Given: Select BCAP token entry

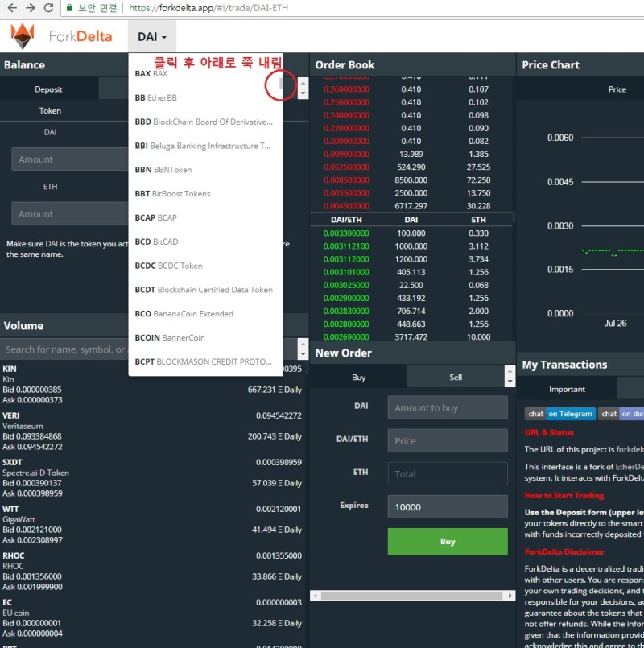Looking at the screenshot, I should point(205,217).
